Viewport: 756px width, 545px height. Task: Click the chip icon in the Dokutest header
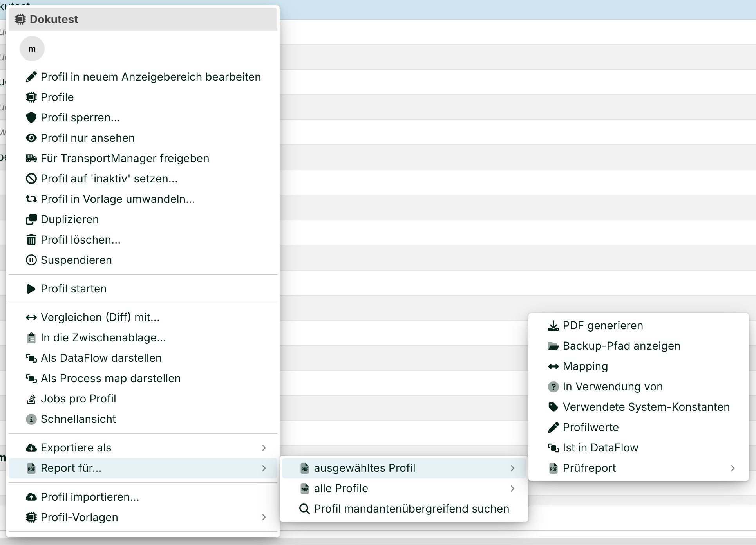coord(20,19)
